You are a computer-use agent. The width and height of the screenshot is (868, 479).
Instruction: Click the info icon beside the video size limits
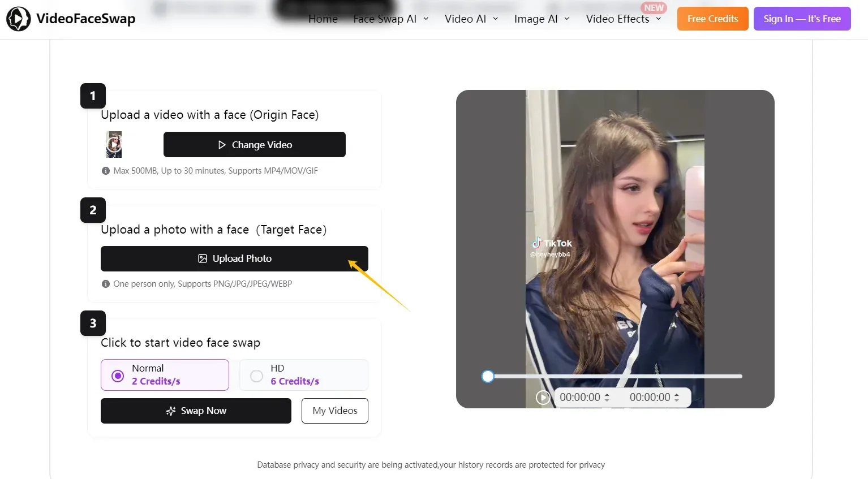[x=106, y=170]
